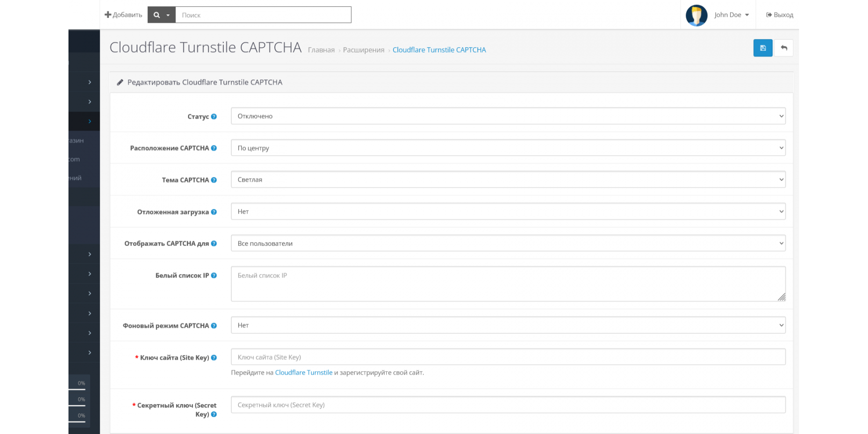Open John Doe user menu
Image resolution: width=868 pixels, height=434 pixels.
point(732,15)
